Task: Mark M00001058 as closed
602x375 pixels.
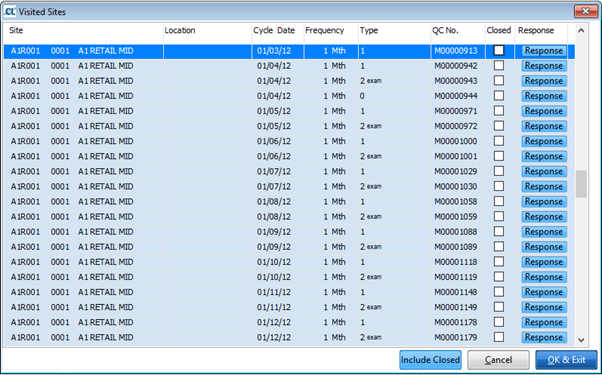Action: pyautogui.click(x=499, y=202)
